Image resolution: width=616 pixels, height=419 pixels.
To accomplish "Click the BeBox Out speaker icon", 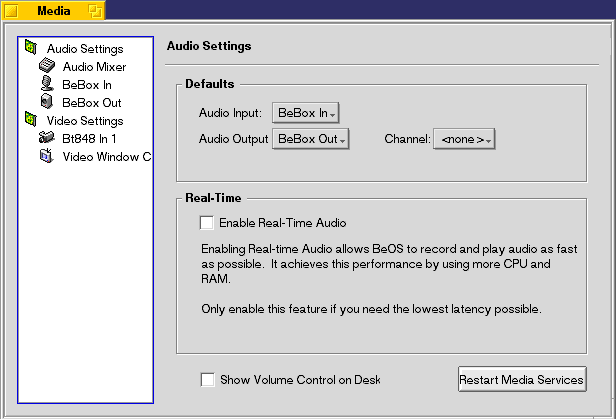I will [47, 101].
